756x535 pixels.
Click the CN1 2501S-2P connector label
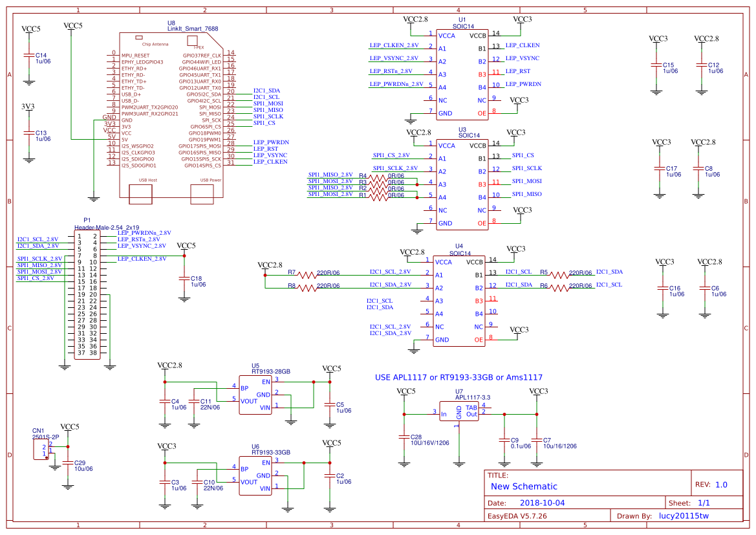tap(46, 433)
